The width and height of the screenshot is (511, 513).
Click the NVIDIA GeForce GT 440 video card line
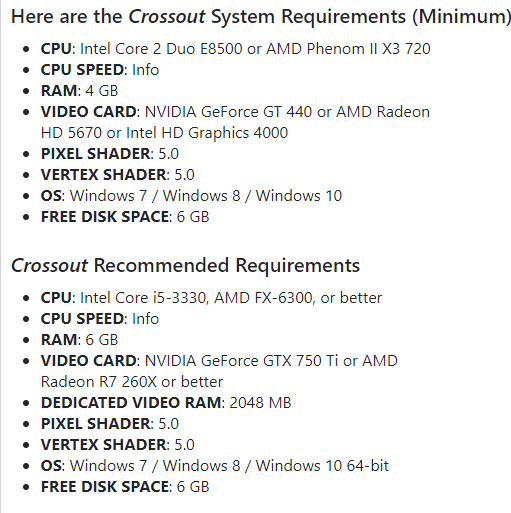(235, 112)
